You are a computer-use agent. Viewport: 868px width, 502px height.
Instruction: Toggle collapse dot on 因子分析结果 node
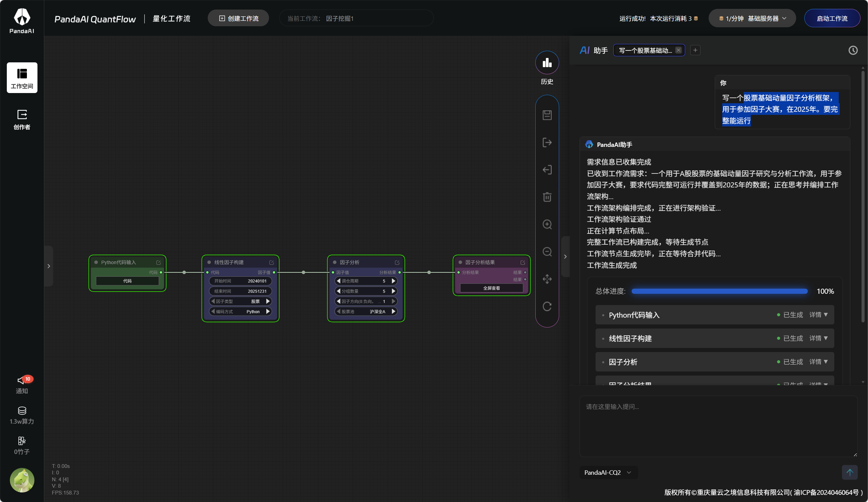460,262
